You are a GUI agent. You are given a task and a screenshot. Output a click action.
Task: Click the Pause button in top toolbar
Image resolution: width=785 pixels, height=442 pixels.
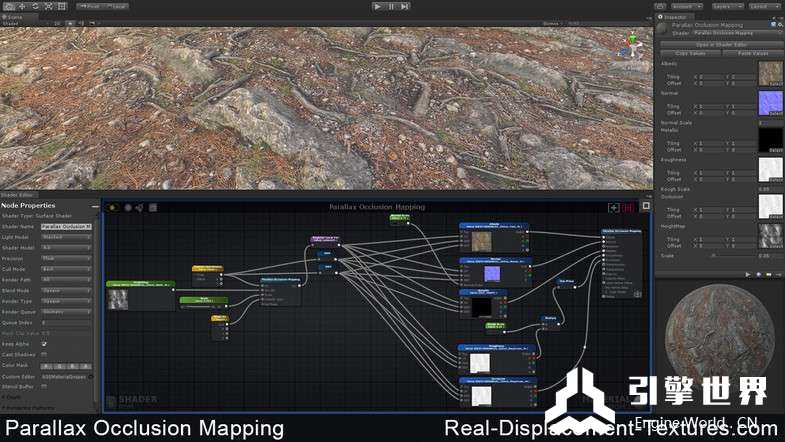coord(391,6)
